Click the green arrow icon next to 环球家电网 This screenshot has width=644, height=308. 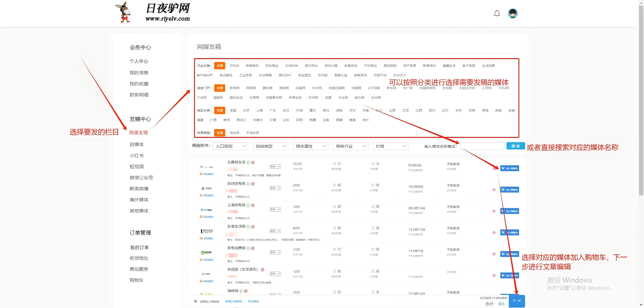click(248, 184)
